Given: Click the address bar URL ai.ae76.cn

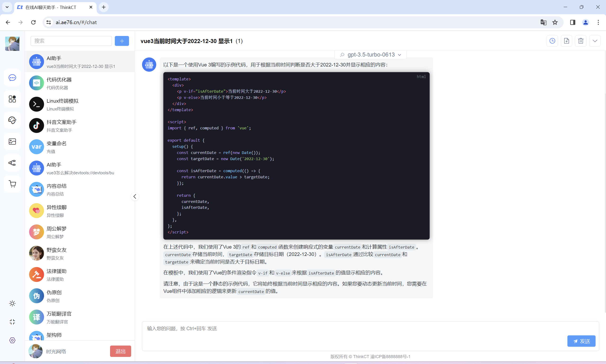Looking at the screenshot, I should coord(76,22).
